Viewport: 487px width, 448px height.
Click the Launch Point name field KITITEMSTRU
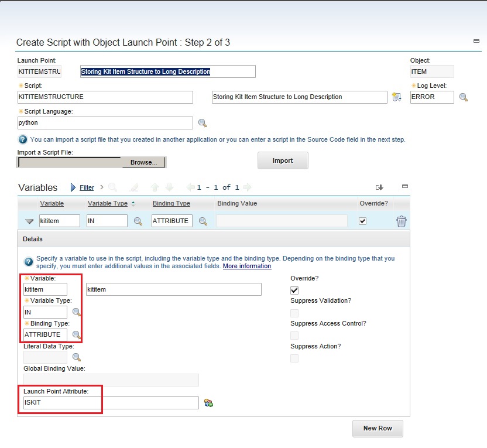(x=39, y=71)
